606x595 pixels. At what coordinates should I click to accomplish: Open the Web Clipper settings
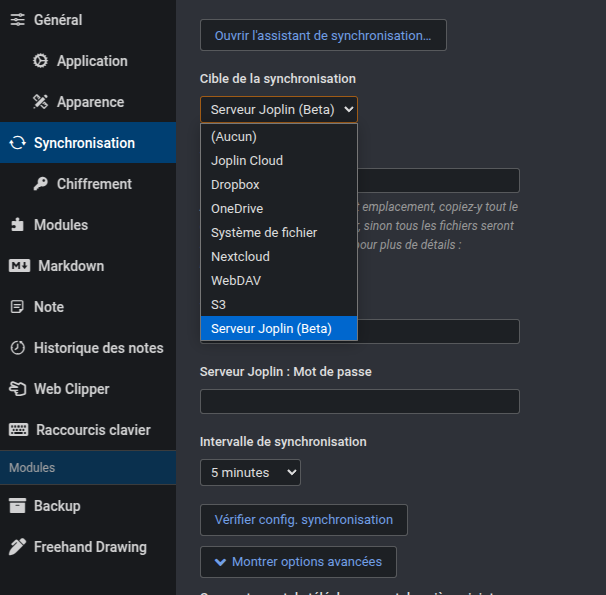[x=88, y=389]
